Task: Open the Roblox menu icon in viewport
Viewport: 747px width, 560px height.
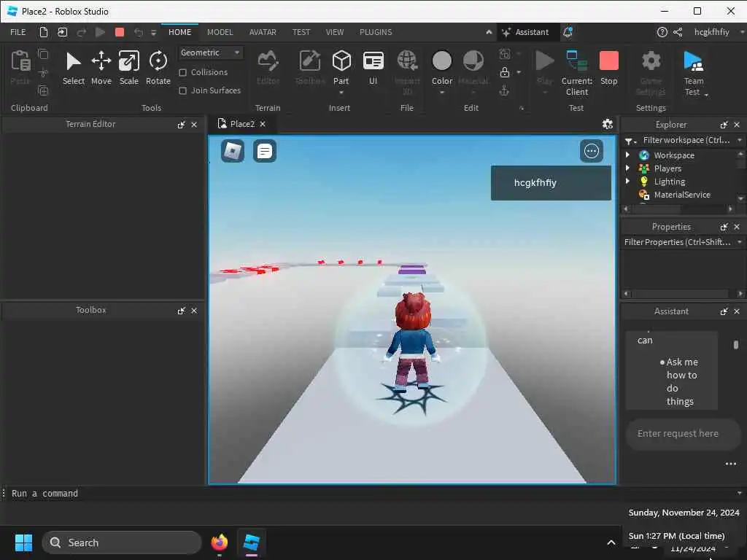Action: tap(233, 151)
